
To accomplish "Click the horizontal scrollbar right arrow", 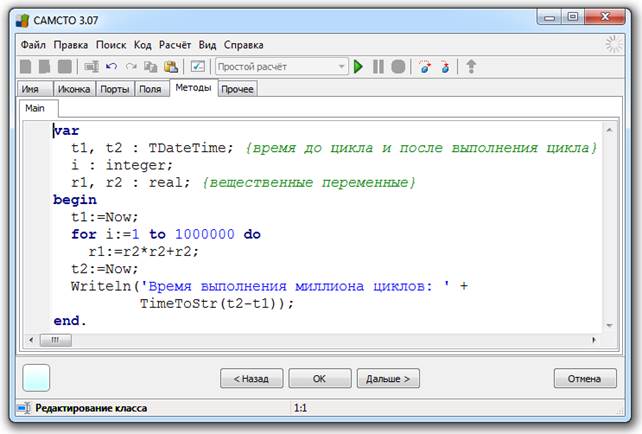I will tap(594, 340).
